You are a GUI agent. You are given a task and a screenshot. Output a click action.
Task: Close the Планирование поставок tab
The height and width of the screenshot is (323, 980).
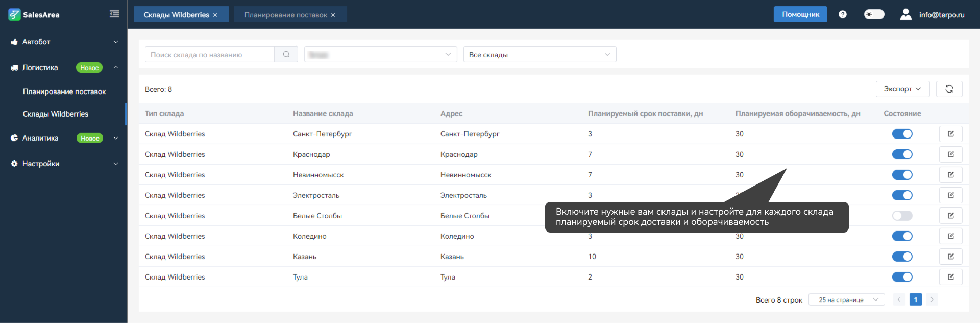(333, 15)
